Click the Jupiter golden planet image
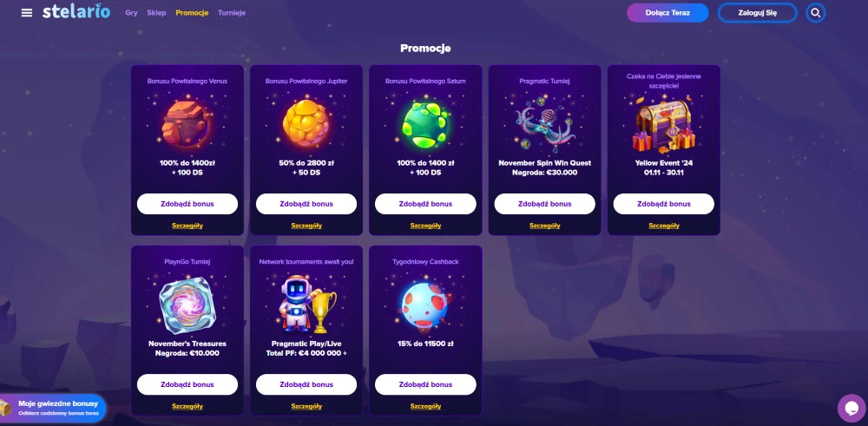The width and height of the screenshot is (868, 426). [306, 124]
